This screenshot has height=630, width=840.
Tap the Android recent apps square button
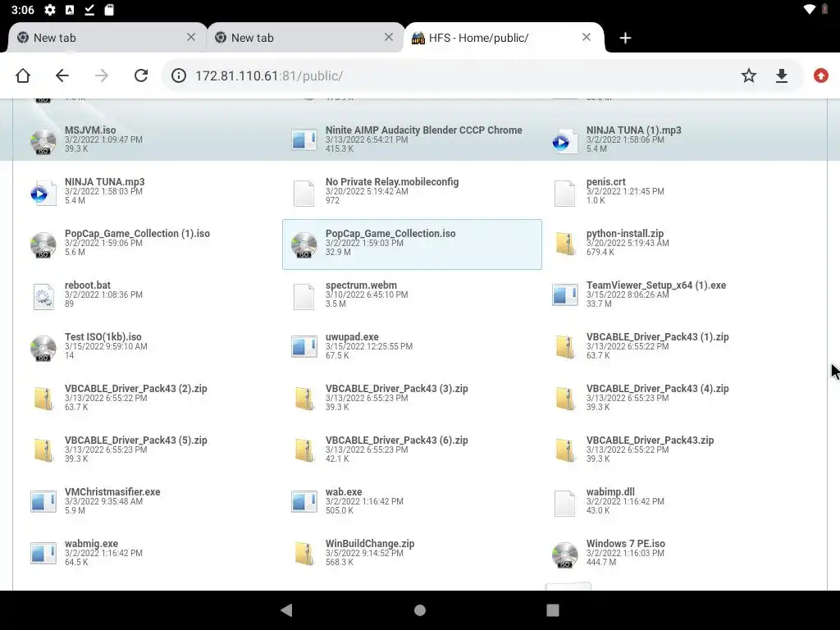tap(552, 610)
